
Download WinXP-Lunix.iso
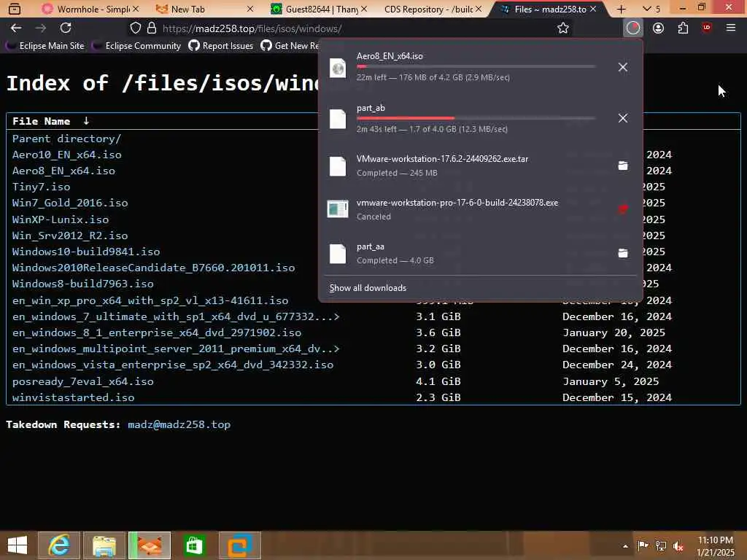pyautogui.click(x=61, y=219)
